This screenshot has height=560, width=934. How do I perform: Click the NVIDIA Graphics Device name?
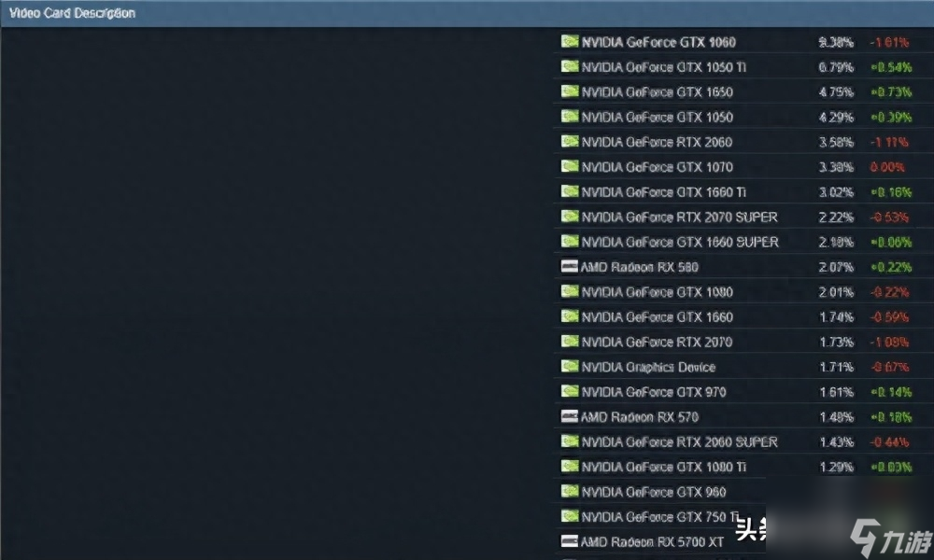click(648, 367)
